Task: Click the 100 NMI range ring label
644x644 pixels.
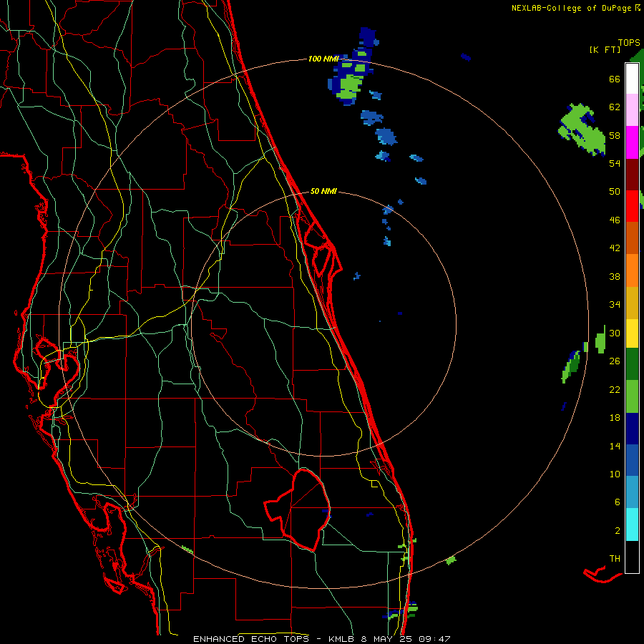Action: pyautogui.click(x=323, y=59)
